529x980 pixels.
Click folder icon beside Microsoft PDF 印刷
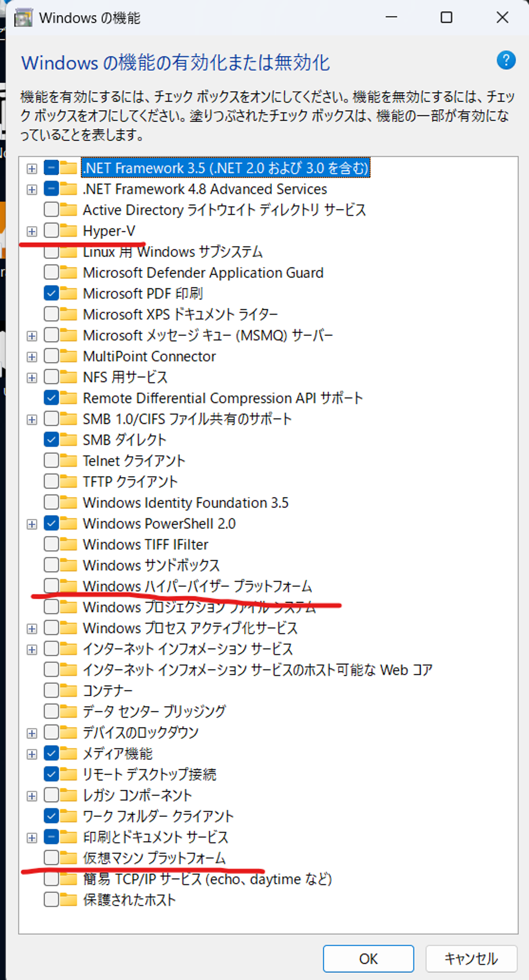click(x=69, y=293)
